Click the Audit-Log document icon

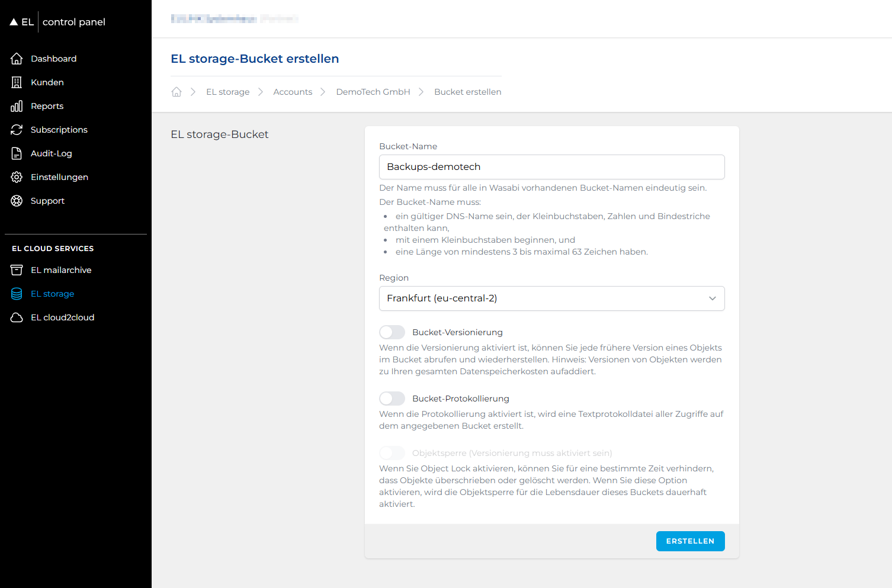click(17, 153)
